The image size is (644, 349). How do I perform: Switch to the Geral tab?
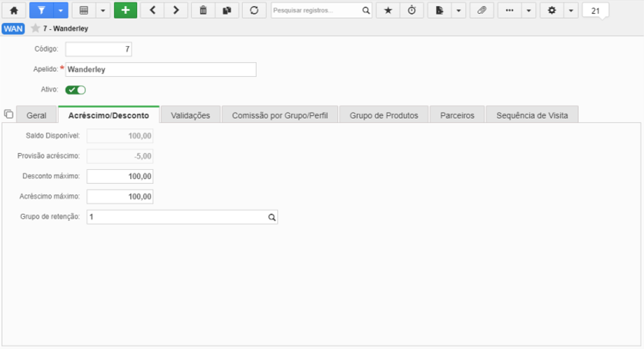(36, 115)
